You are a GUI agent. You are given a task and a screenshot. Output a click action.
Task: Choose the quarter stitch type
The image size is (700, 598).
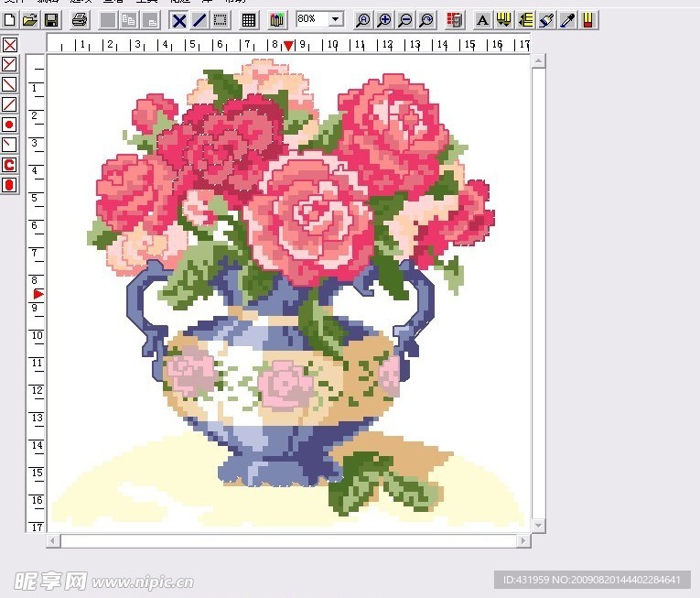coord(9,145)
